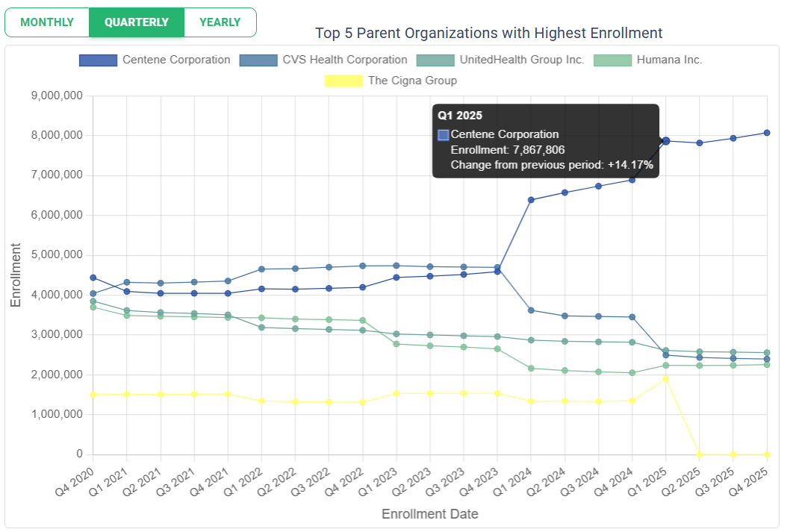Click Q1 2025 x-axis label

[x=647, y=481]
